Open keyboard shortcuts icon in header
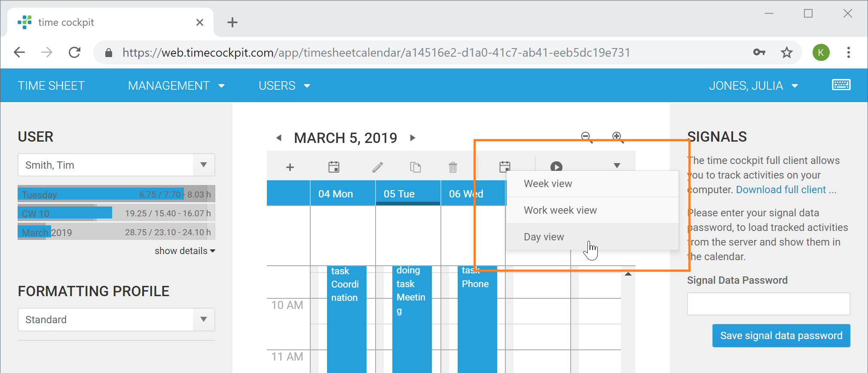Image resolution: width=868 pixels, height=373 pixels. [x=841, y=85]
